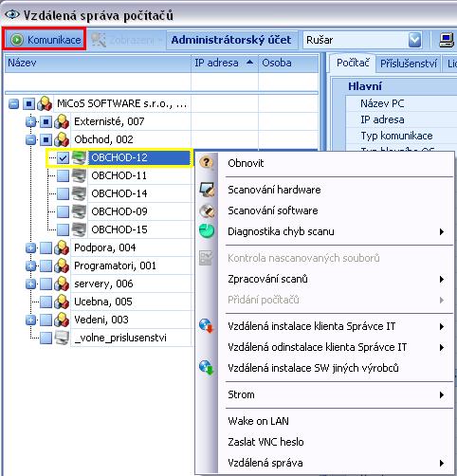This screenshot has height=476, width=457.
Task: Click the OBCHOD-12 computer icon
Action: click(79, 157)
